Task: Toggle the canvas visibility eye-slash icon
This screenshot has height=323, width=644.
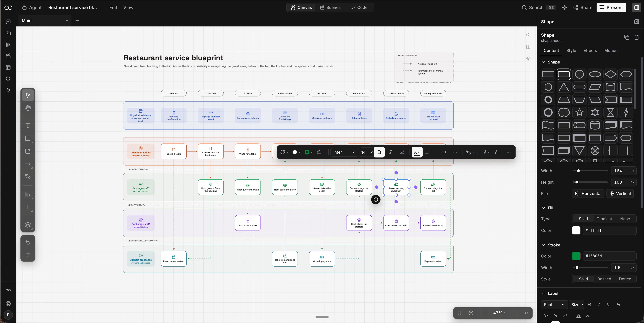Action: click(528, 35)
